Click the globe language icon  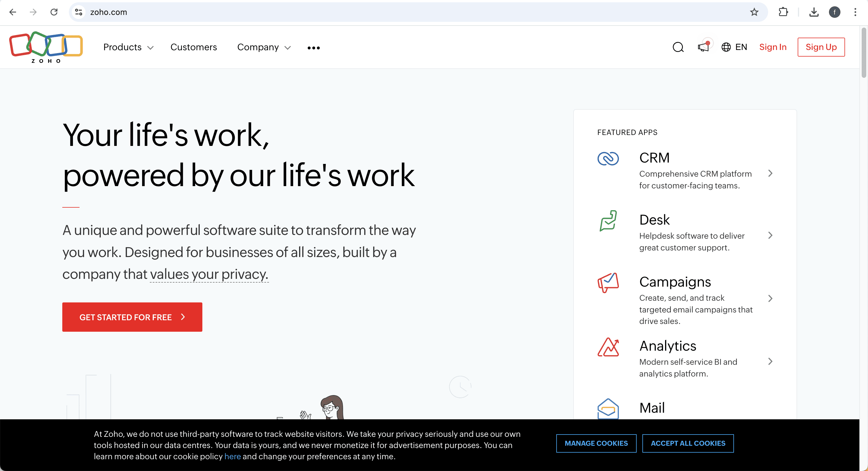[726, 47]
